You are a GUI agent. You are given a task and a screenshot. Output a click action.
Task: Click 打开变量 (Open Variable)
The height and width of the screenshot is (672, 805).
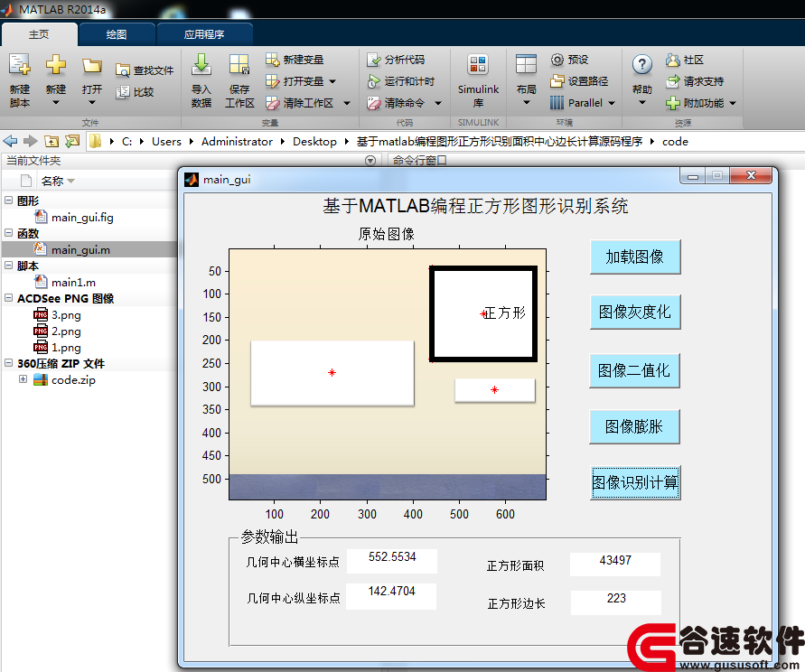click(295, 81)
